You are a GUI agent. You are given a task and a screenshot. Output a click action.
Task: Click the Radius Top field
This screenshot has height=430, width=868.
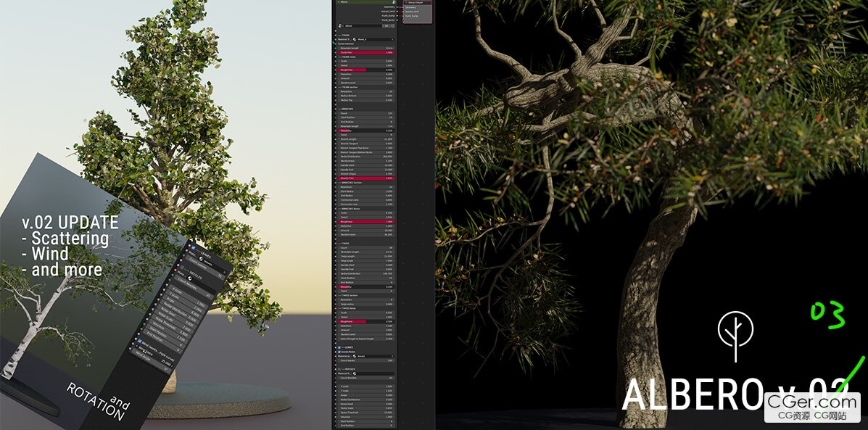(366, 100)
